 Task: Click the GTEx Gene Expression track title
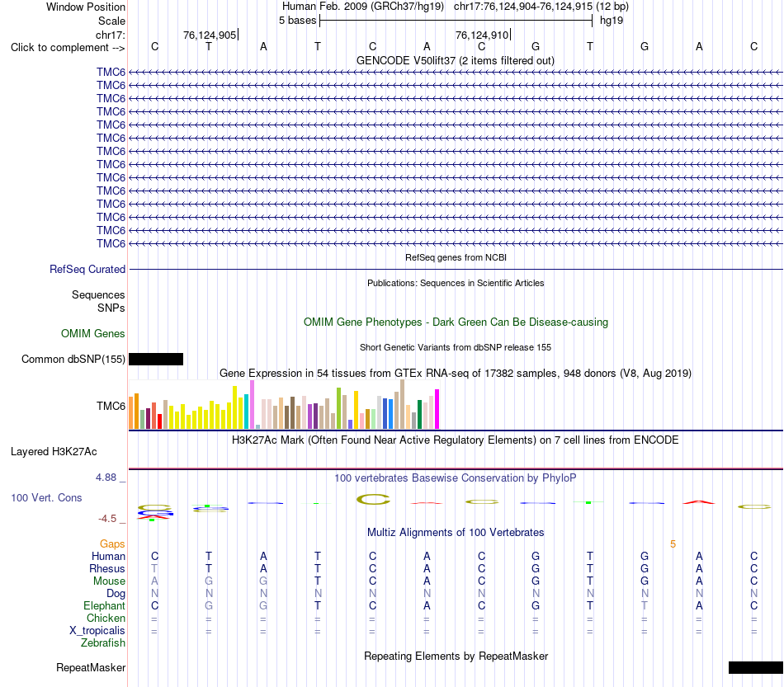[456, 374]
